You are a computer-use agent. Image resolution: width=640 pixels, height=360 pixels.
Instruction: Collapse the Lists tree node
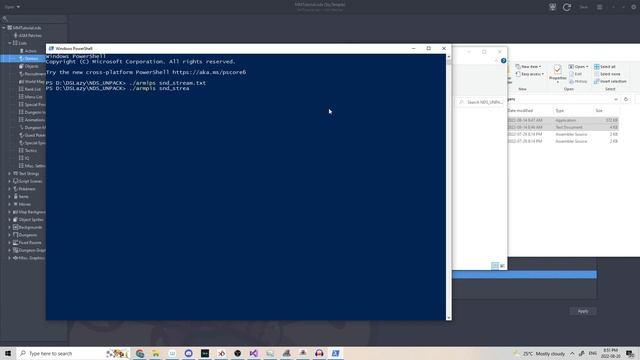click(x=10, y=43)
